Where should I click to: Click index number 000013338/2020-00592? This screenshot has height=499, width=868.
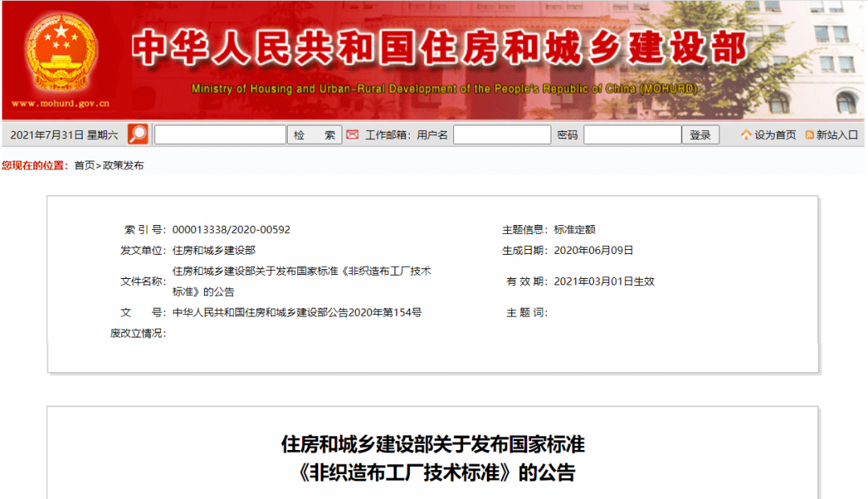click(x=231, y=230)
